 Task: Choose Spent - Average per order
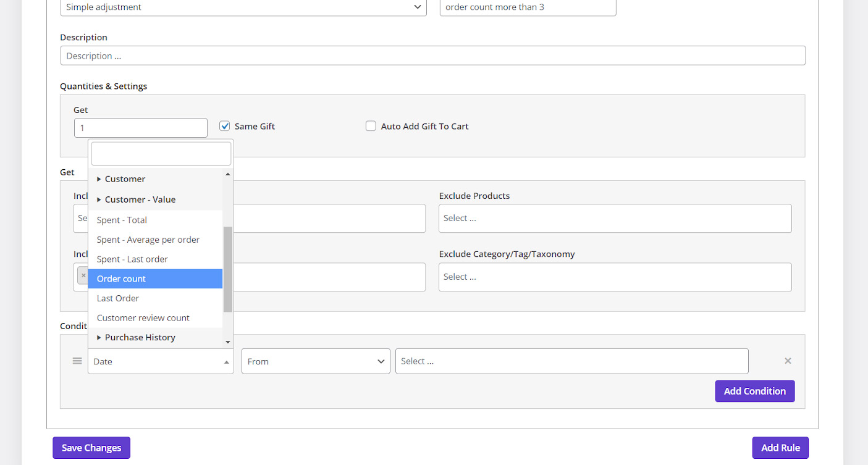(148, 240)
